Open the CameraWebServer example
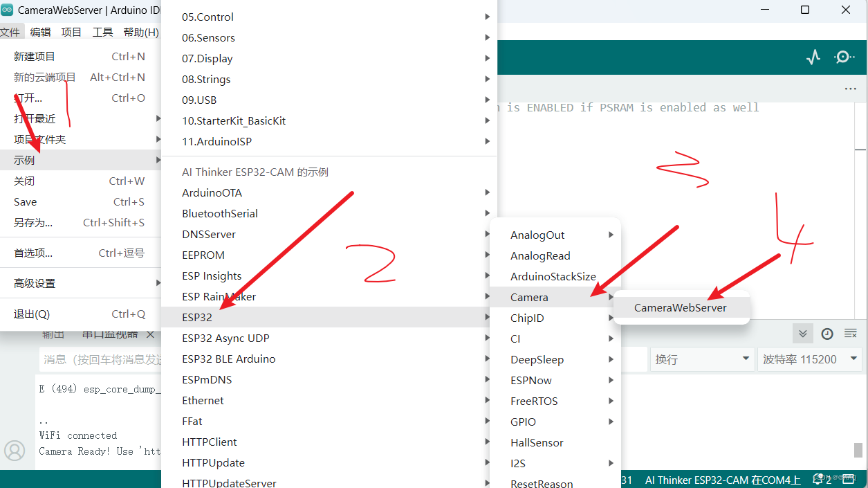 pyautogui.click(x=681, y=307)
